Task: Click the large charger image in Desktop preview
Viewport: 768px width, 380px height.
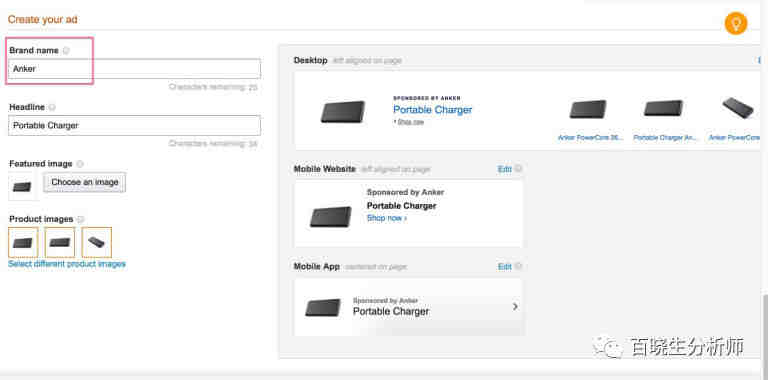Action: coord(343,112)
